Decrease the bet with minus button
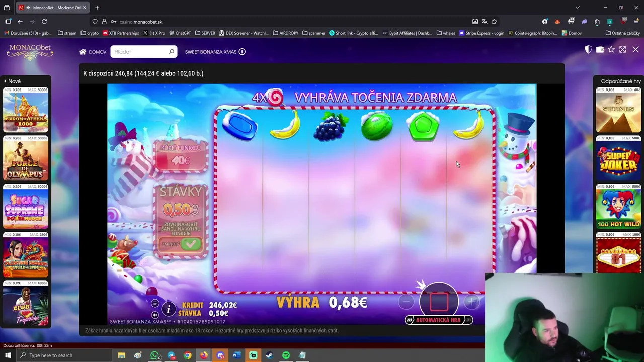This screenshot has width=644, height=362. tap(406, 302)
